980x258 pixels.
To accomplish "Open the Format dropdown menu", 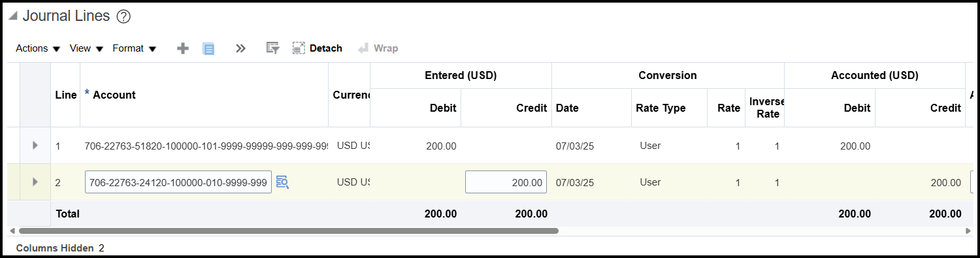I will pyautogui.click(x=134, y=48).
